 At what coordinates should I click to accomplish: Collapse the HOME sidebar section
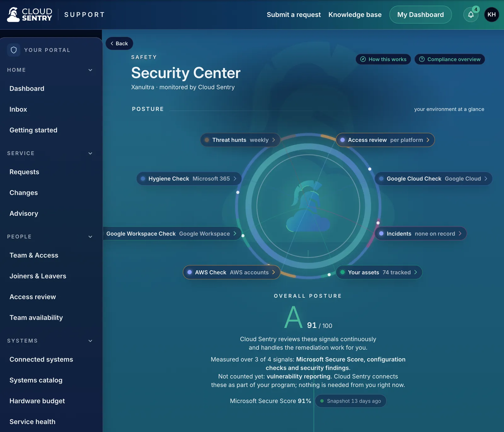pyautogui.click(x=90, y=70)
